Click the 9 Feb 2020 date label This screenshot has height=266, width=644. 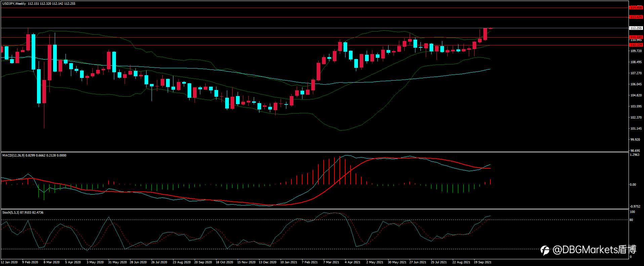point(30,262)
